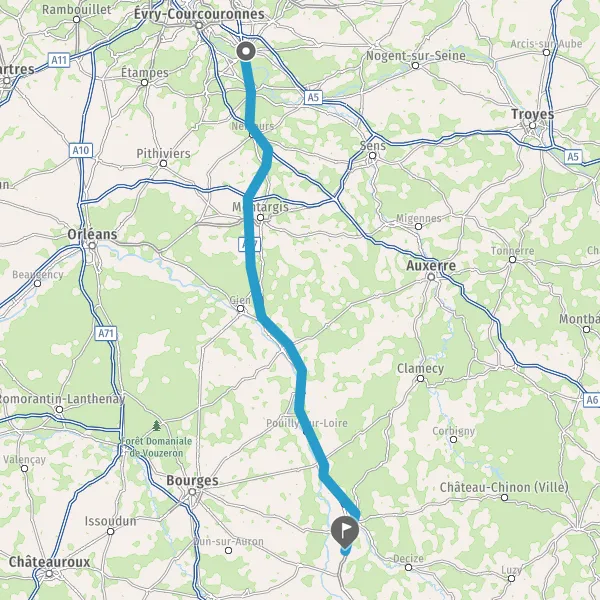Click the Château-Chinon (Ville) label
Viewport: 600px width, 600px height.
tap(504, 488)
